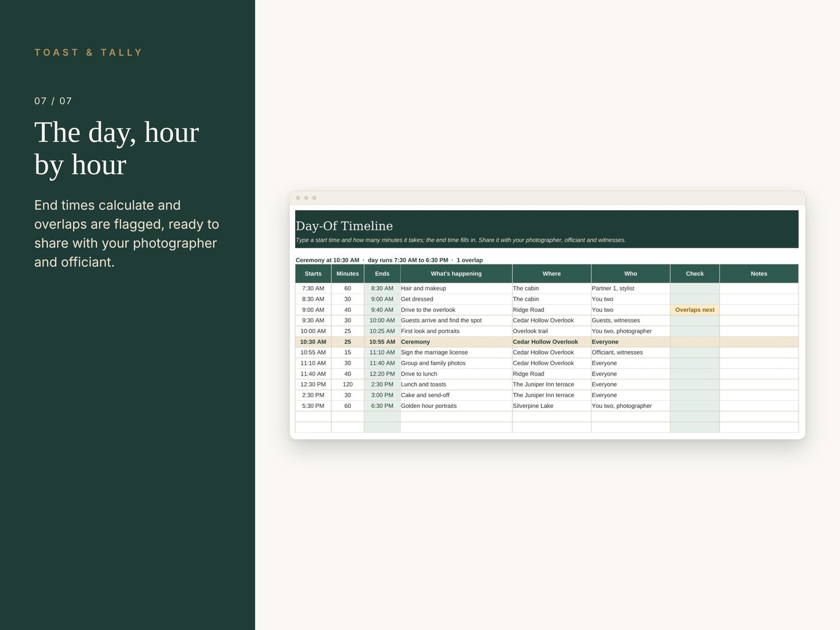840x630 pixels.
Task: Click the Ends column header
Action: (382, 274)
